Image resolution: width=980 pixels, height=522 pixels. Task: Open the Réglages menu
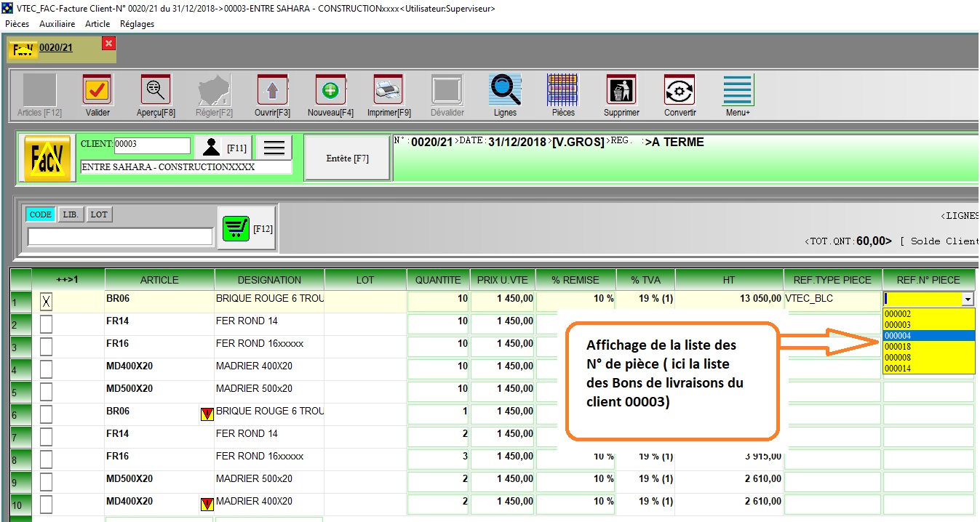pos(137,24)
